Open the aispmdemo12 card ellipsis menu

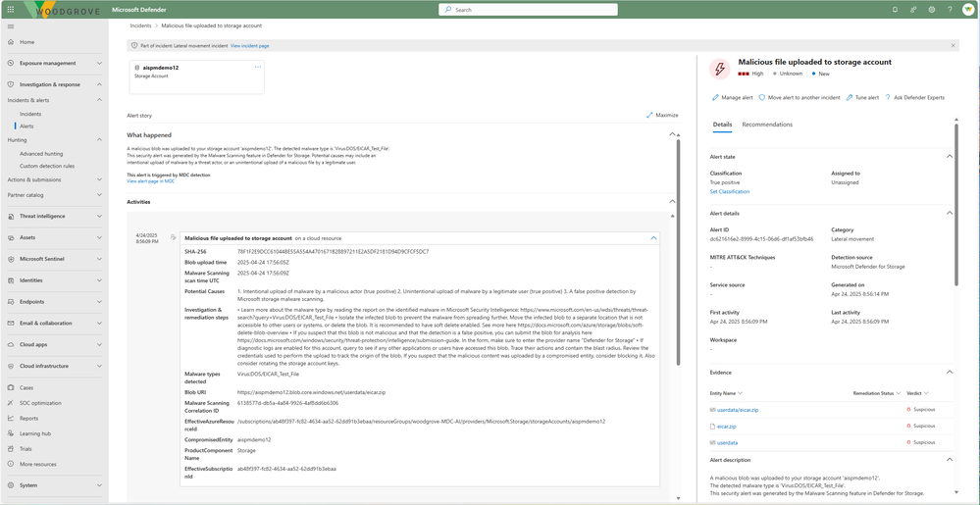coord(258,67)
